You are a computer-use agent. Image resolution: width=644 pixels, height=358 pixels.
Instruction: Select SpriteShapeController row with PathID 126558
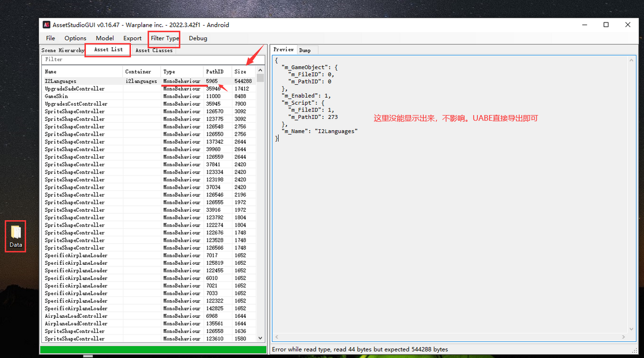pyautogui.click(x=149, y=331)
